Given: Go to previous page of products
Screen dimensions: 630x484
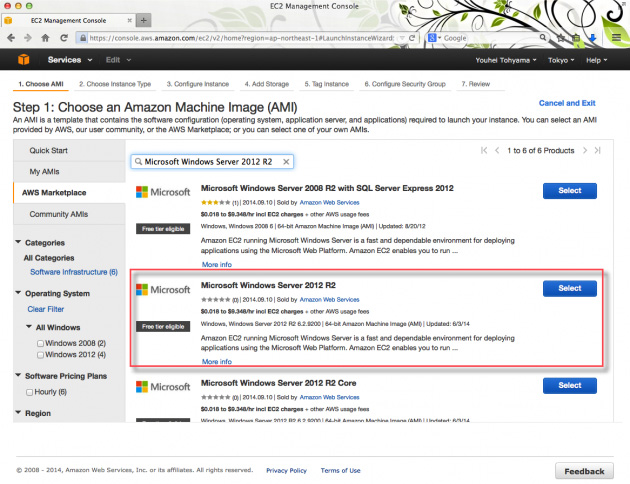Looking at the screenshot, I should click(497, 150).
